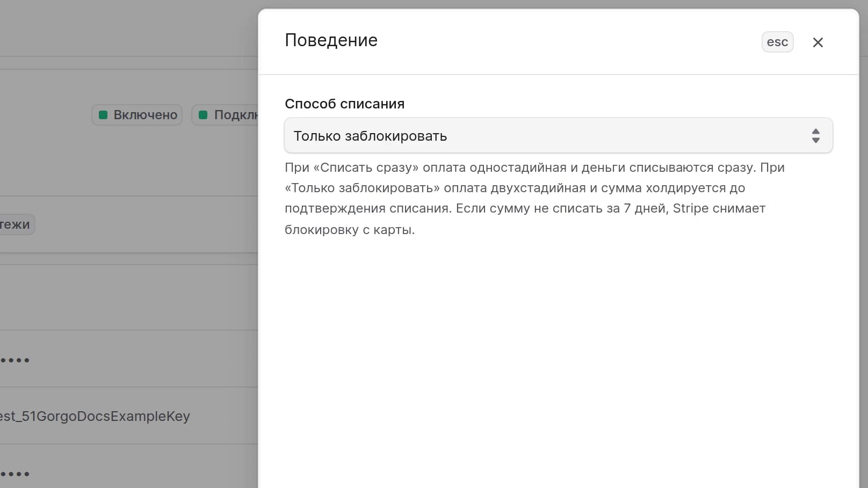Image resolution: width=868 pixels, height=488 pixels.
Task: Open the Способ списания dropdown
Action: 558,136
